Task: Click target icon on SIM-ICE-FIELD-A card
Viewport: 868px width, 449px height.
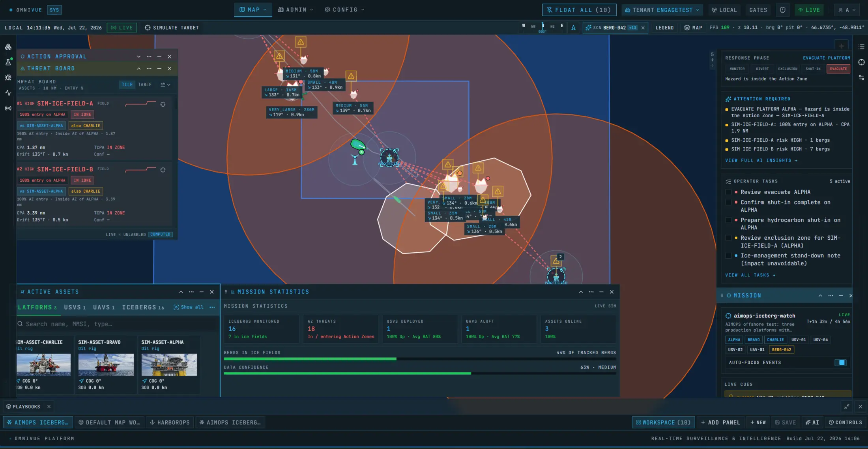Action: pyautogui.click(x=163, y=104)
